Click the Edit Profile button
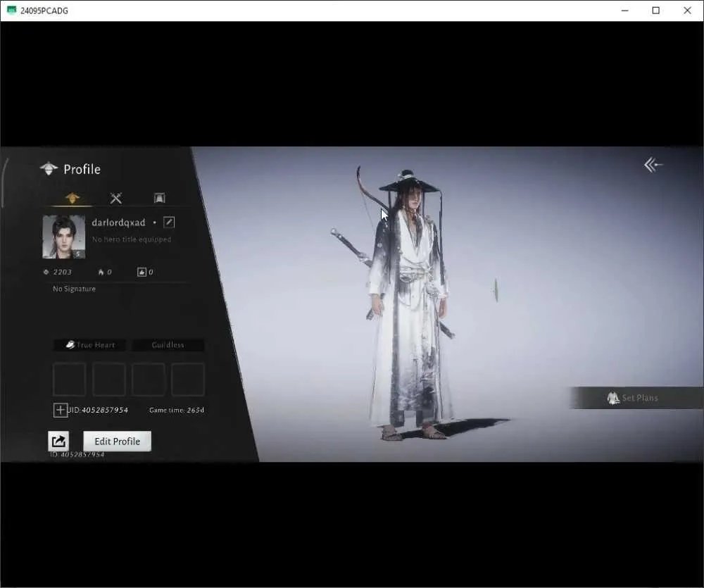 point(117,442)
